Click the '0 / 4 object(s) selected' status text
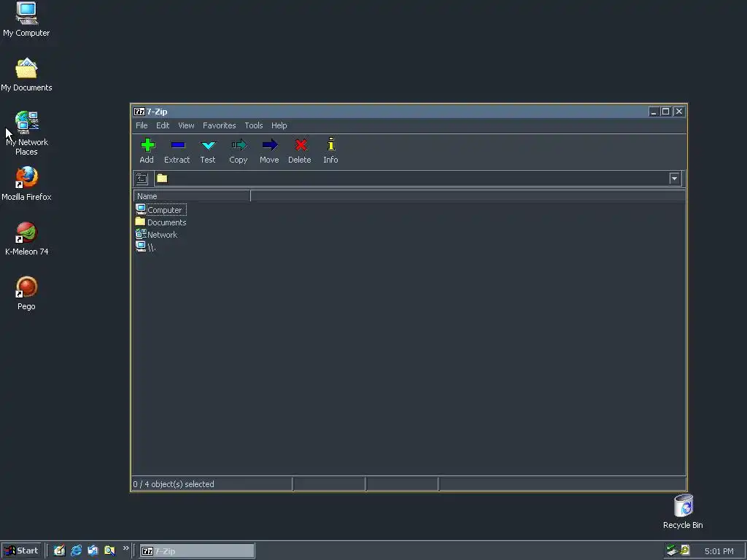Screen dimensions: 747x560 (x=174, y=484)
